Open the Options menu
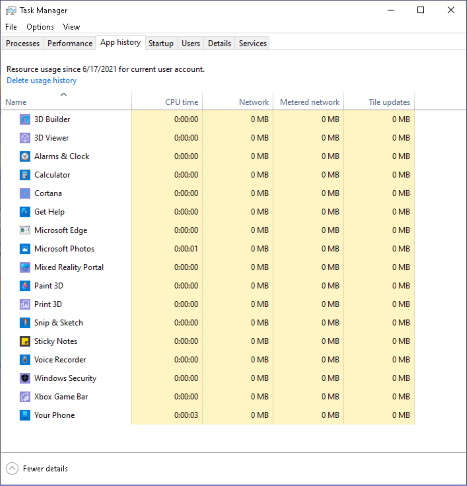This screenshot has width=467, height=486. coord(40,27)
